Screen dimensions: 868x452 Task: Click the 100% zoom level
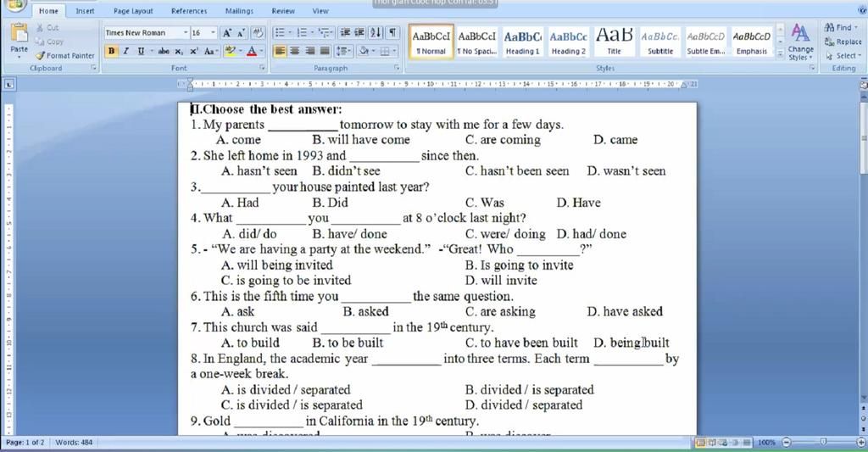click(766, 443)
